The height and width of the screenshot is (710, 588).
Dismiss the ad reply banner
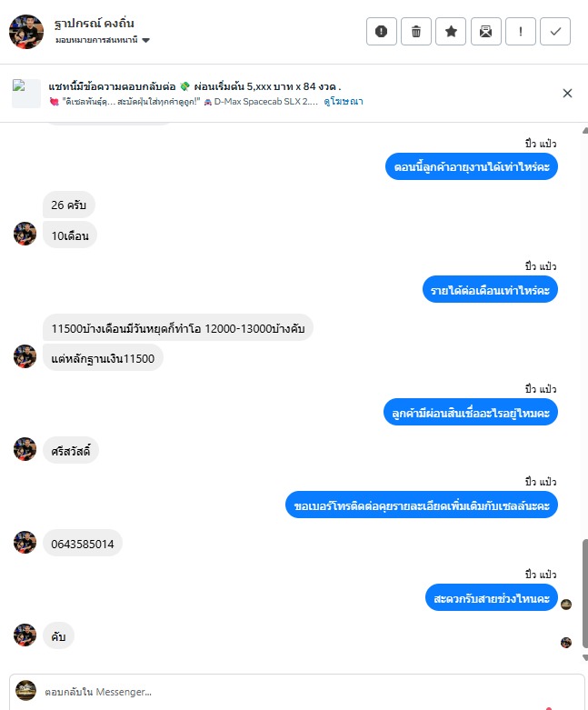(567, 94)
